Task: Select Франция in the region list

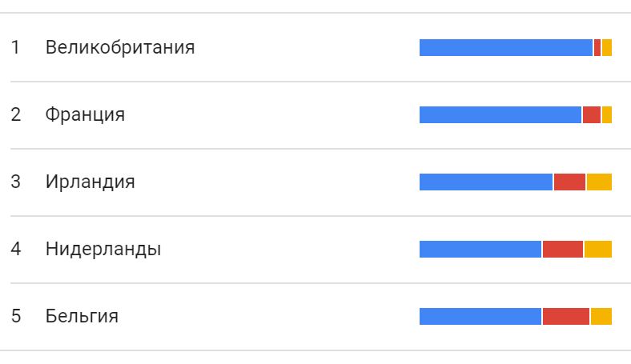Action: 85,114
